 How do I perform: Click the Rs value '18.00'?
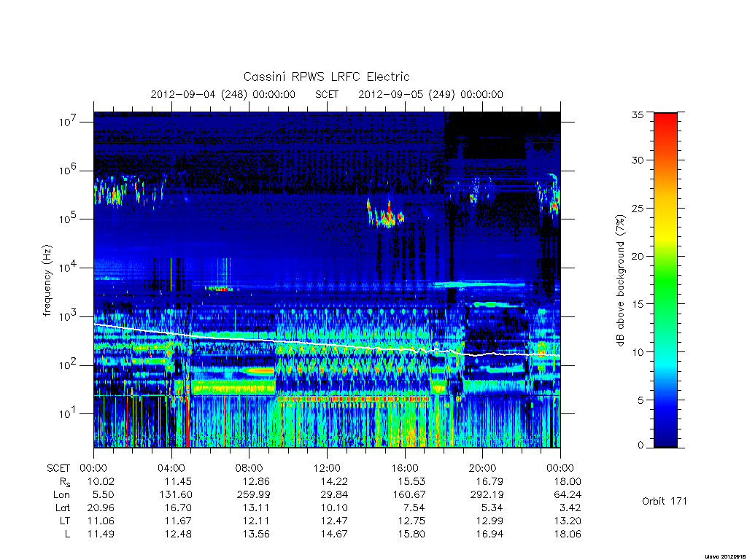point(568,481)
